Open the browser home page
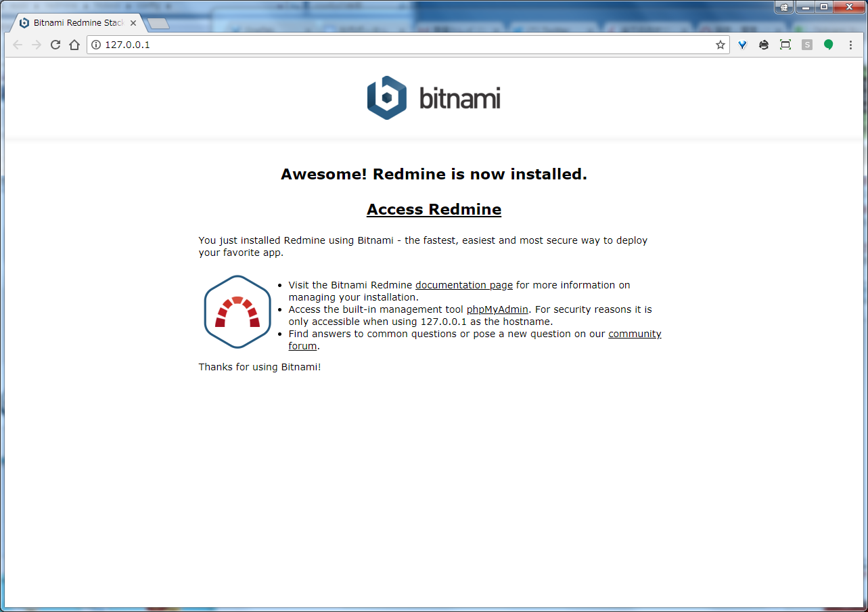 tap(74, 45)
